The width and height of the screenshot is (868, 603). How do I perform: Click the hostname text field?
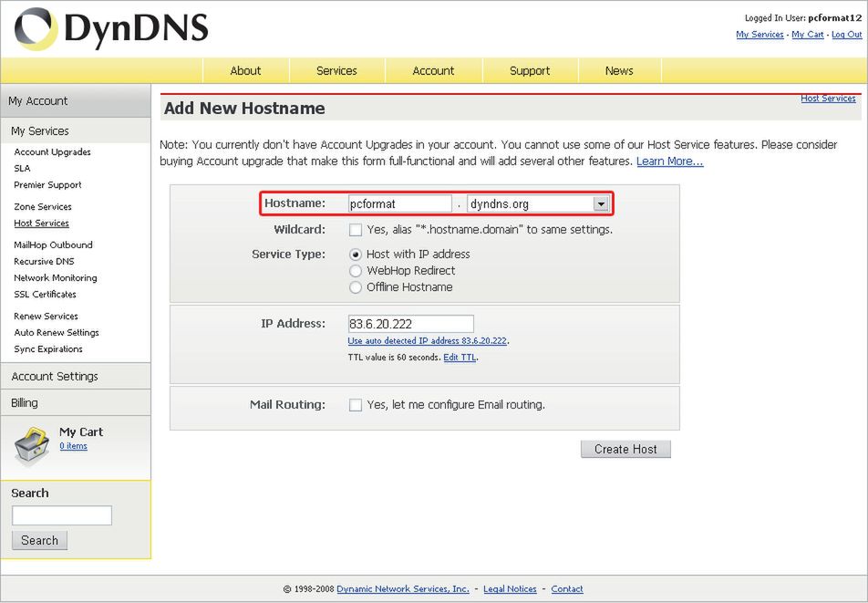pyautogui.click(x=400, y=203)
